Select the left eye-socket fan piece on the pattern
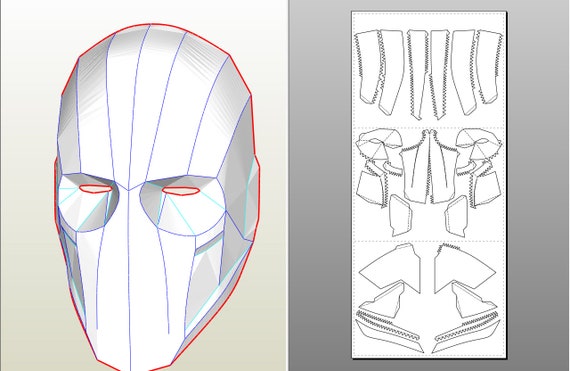Screen dimensions: 570x371 click(378, 144)
